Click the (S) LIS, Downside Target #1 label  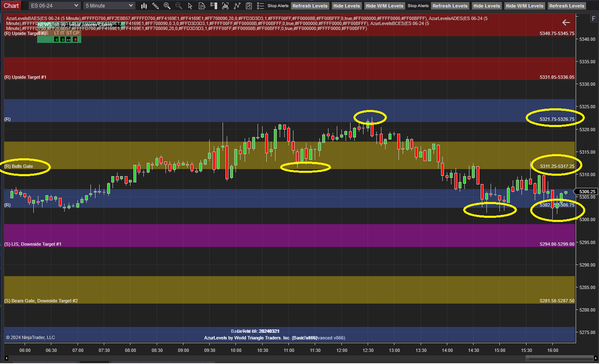[32, 244]
